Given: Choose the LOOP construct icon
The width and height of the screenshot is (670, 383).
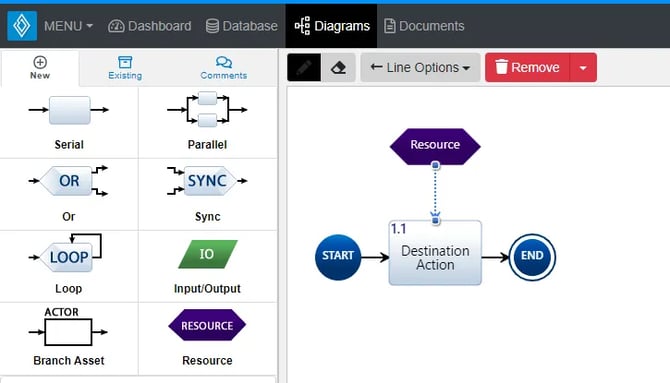Looking at the screenshot, I should tap(66, 253).
